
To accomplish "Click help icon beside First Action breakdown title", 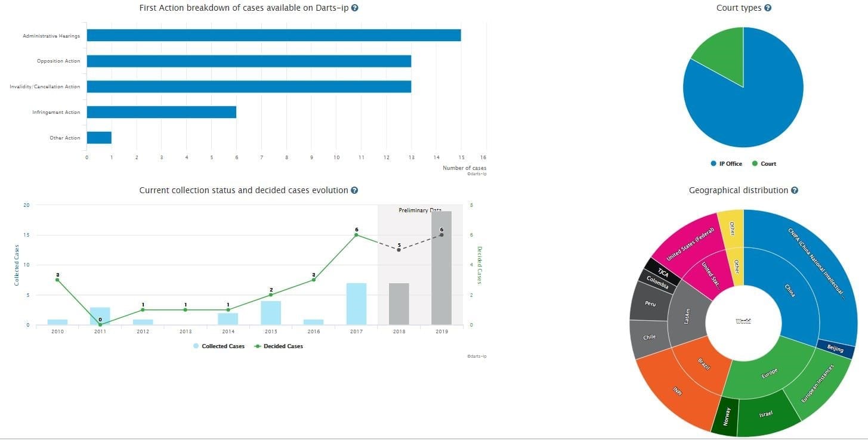I will (355, 8).
